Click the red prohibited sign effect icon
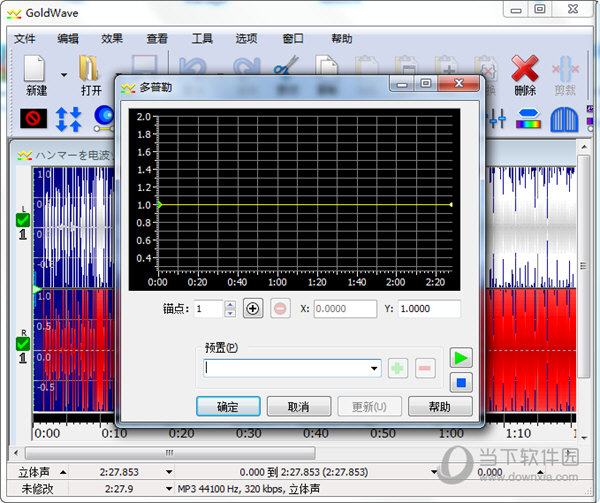 click(34, 118)
